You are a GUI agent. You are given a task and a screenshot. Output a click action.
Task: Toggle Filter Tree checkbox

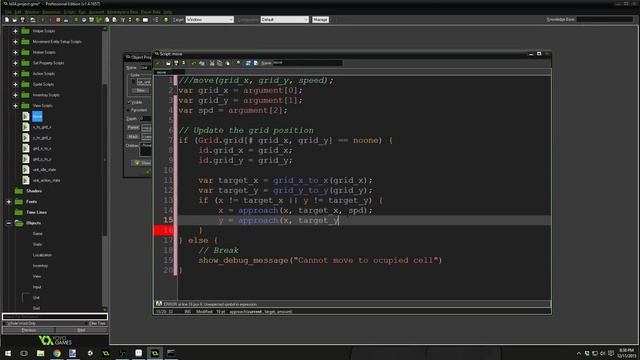tap(87, 323)
